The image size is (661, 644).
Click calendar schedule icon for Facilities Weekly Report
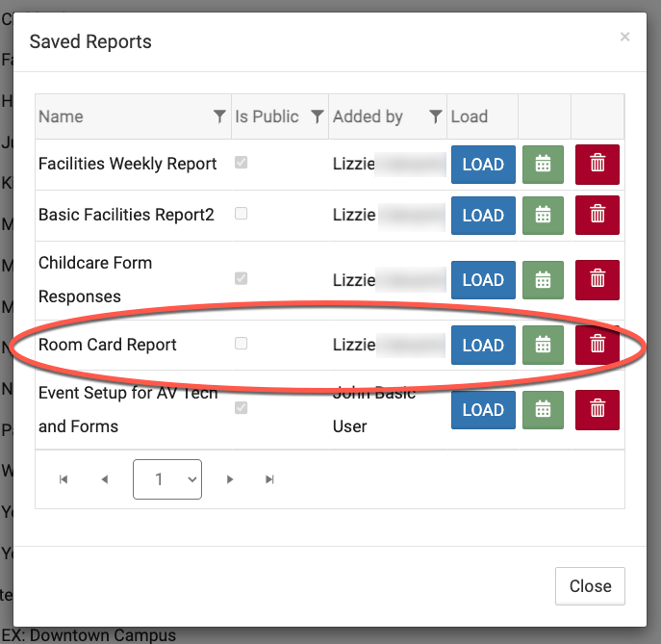pos(543,165)
